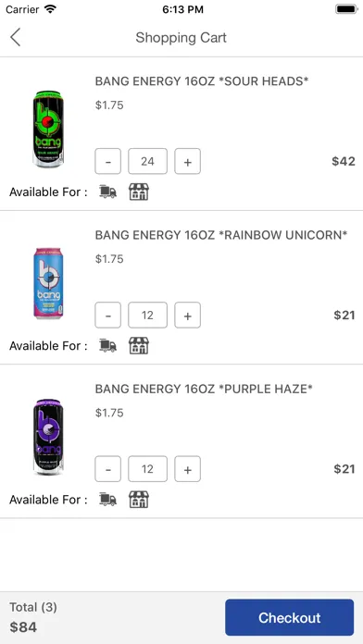Image resolution: width=363 pixels, height=644 pixels.
Task: Click store pickup icon for Rainbow Unicorn
Action: 139,346
